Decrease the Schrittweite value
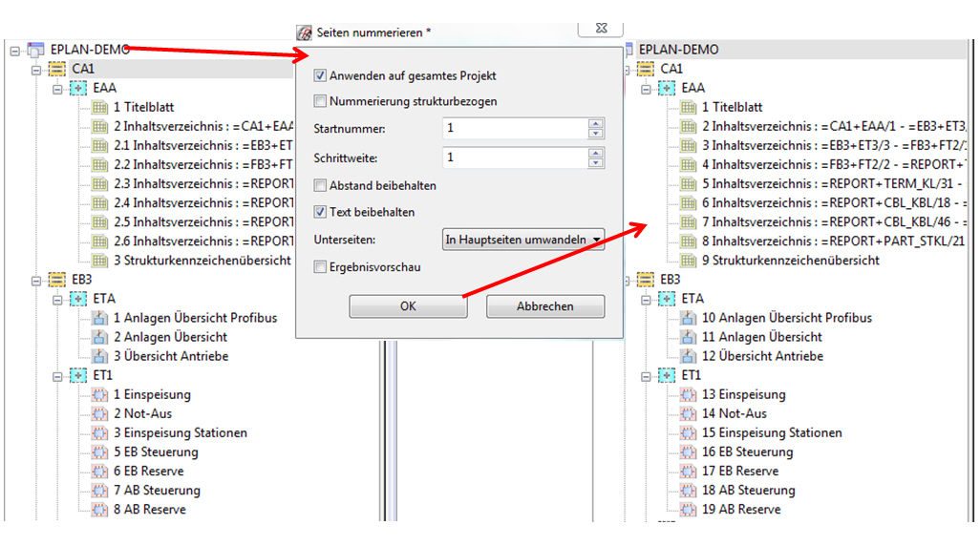 tap(596, 162)
